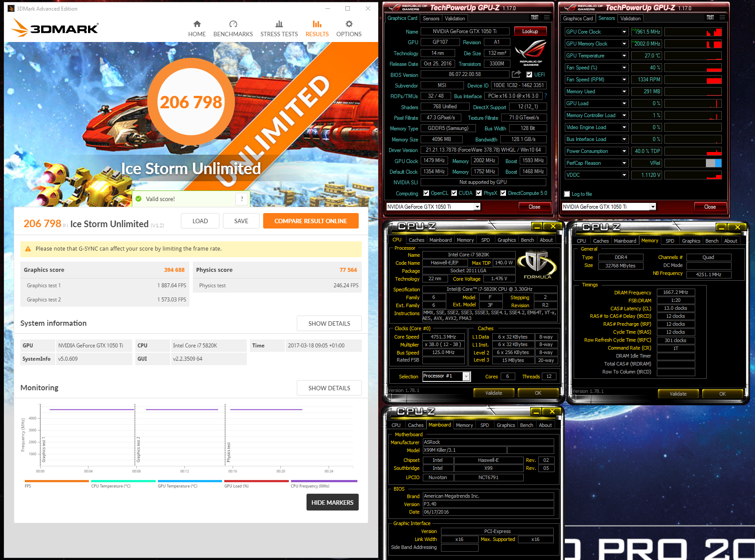Viewport: 755px width, 560px height.
Task: Switch to Validation tab in right GPU-Z
Action: [x=630, y=19]
